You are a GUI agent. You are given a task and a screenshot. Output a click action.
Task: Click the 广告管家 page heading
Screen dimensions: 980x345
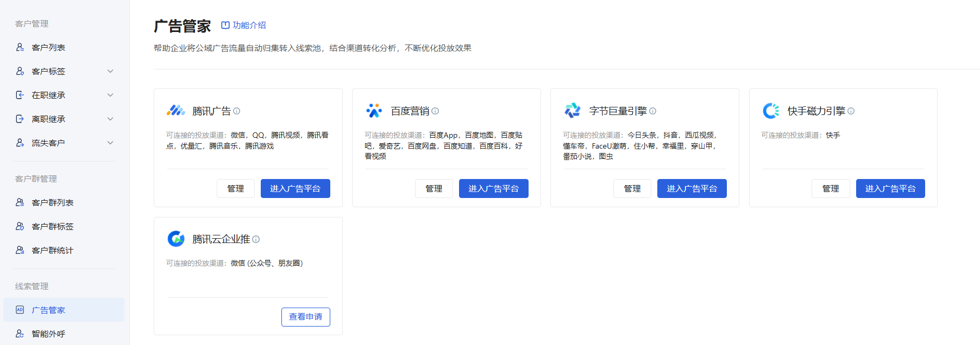pyautogui.click(x=183, y=25)
